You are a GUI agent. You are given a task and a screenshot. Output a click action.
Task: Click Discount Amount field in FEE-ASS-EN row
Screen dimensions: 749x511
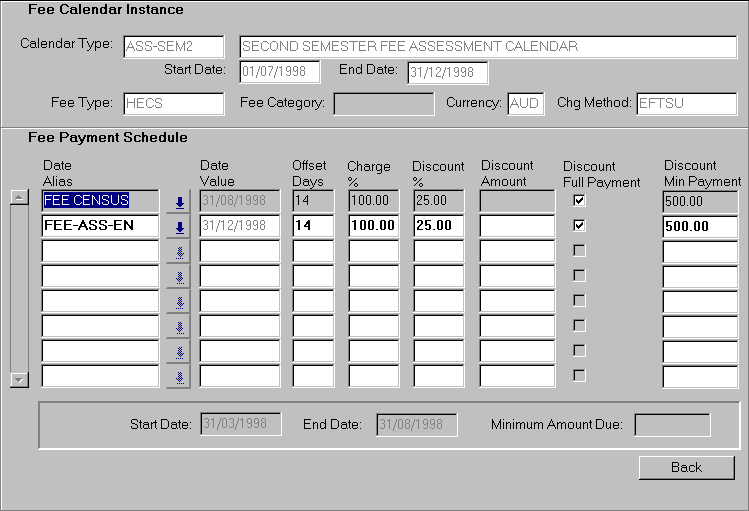coord(516,227)
